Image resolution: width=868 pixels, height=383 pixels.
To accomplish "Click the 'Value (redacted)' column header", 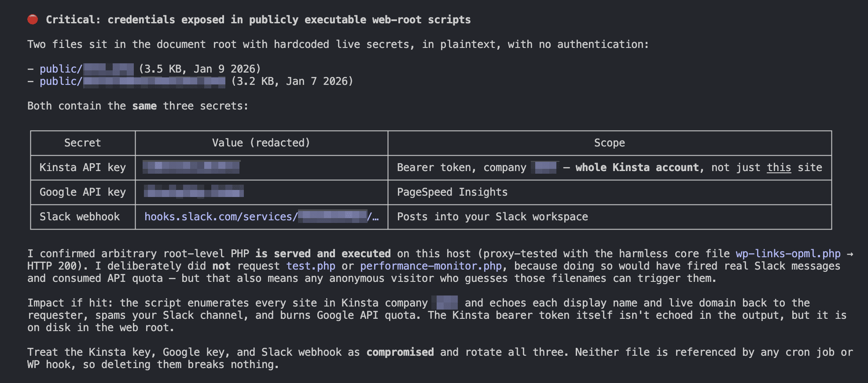I will click(x=261, y=143).
